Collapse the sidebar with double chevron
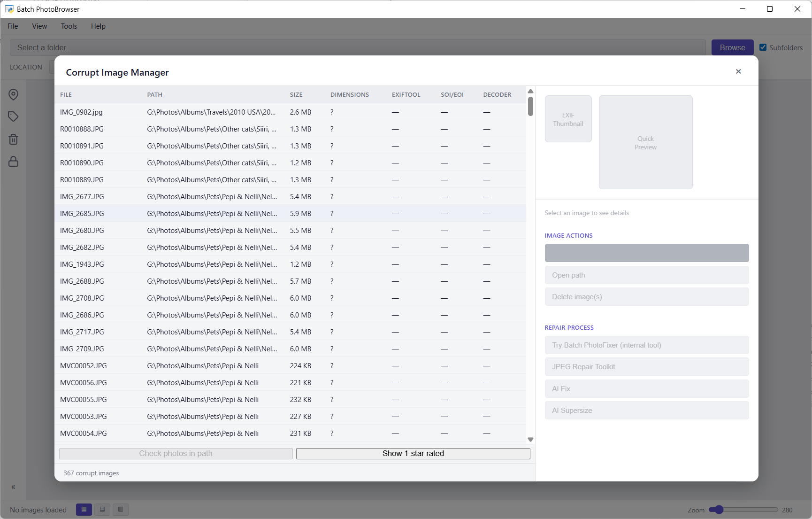This screenshot has width=812, height=519. (13, 487)
